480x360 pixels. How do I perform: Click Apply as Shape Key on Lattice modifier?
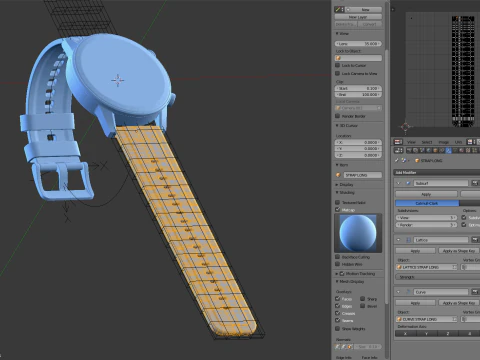(459, 251)
